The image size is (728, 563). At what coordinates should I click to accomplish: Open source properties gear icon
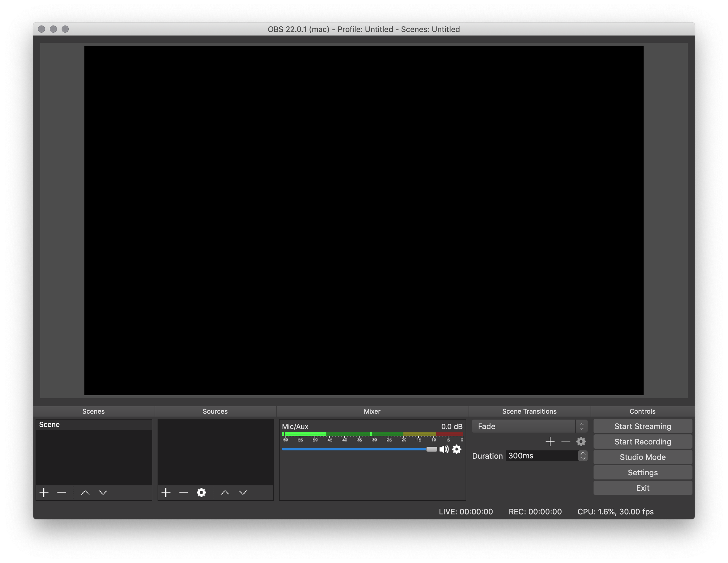point(201,492)
